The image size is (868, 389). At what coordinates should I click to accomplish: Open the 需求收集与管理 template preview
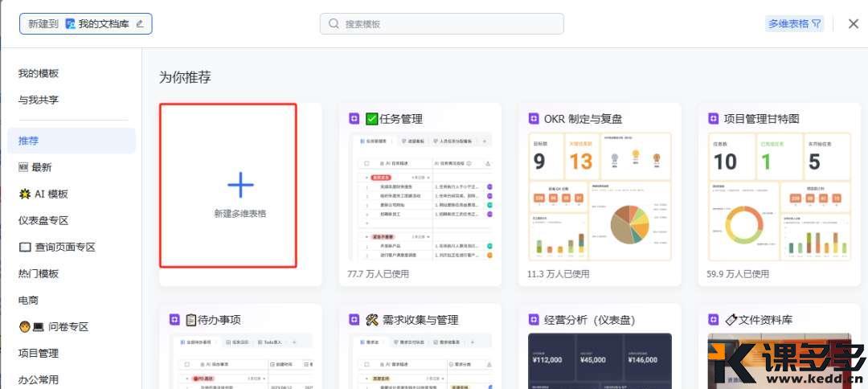(420, 361)
